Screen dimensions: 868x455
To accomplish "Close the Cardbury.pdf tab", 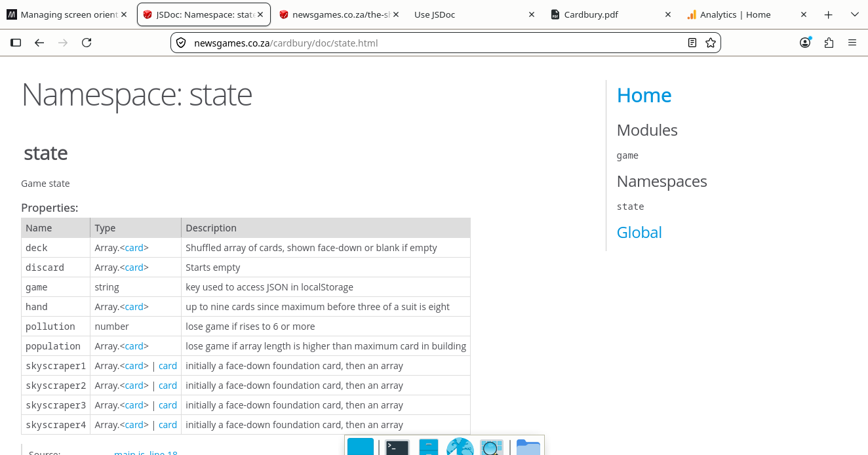I will tap(668, 14).
